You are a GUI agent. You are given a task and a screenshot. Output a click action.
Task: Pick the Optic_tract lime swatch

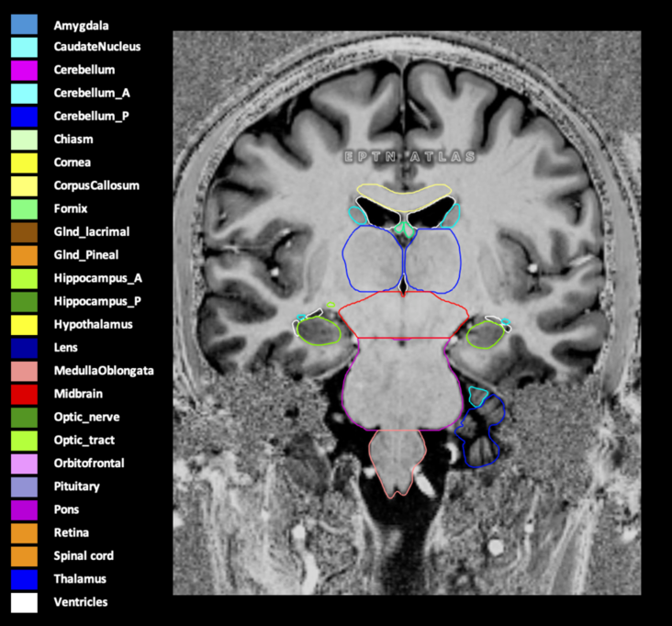24,441
